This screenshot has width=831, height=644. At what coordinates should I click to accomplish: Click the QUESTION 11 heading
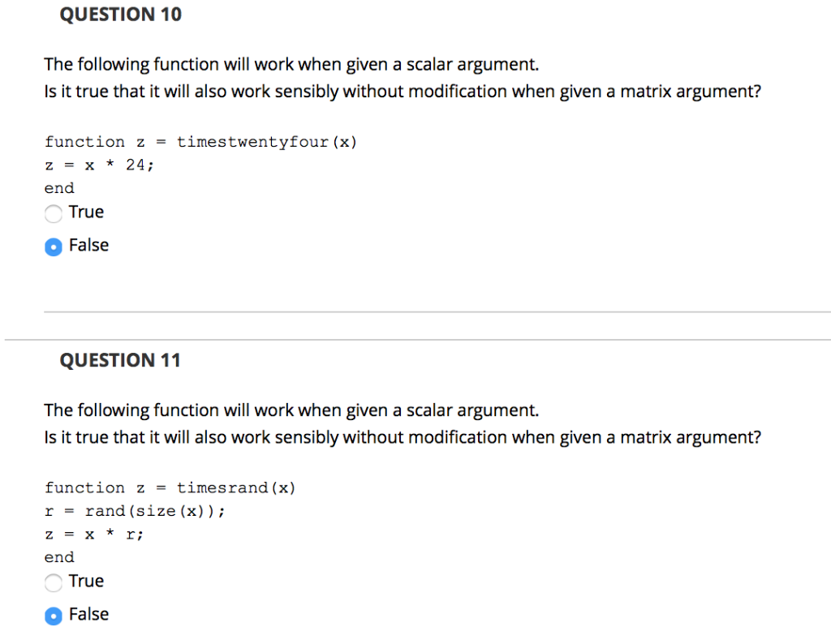(x=120, y=359)
